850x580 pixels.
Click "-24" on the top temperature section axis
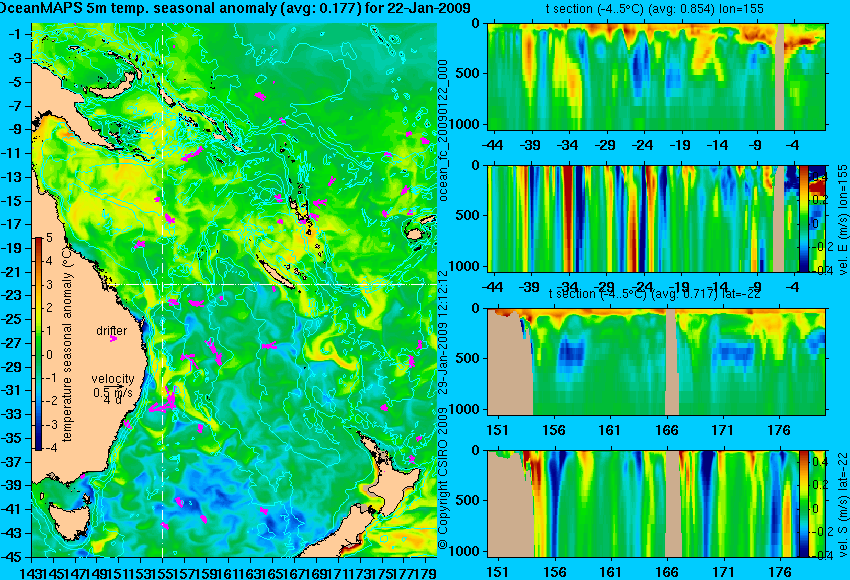pos(643,145)
